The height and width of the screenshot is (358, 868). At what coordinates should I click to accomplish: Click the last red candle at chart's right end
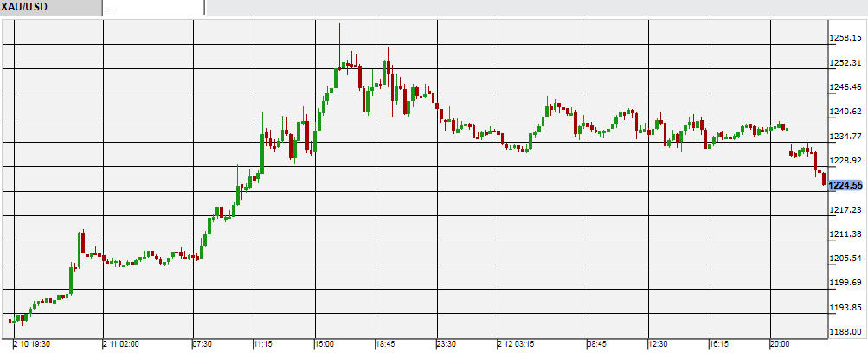coord(823,179)
